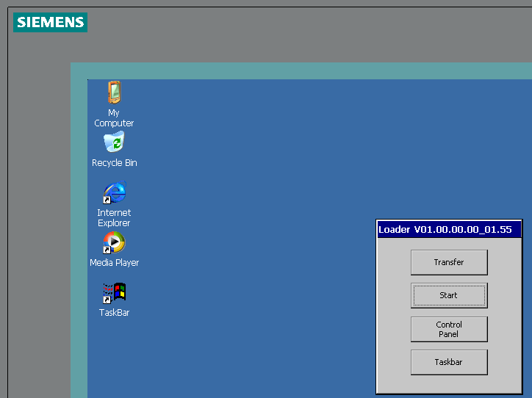Viewport: 532px width, 398px height.
Task: Click the Loader V01.00.00.00_01.55 title bar
Action: pos(449,230)
